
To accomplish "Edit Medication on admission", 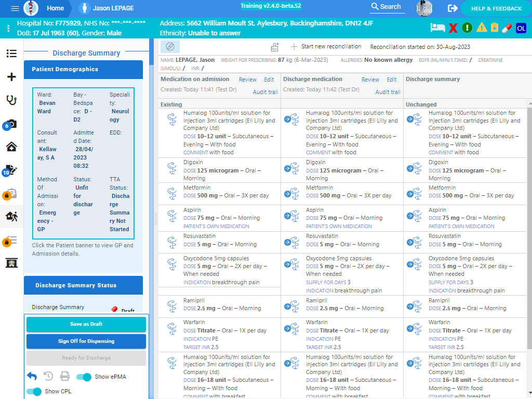I will (269, 79).
